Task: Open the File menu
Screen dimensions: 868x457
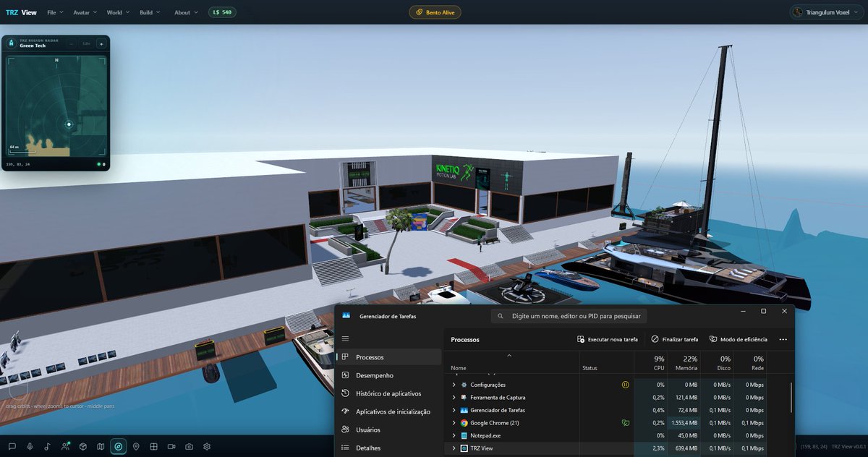Action: click(x=55, y=12)
